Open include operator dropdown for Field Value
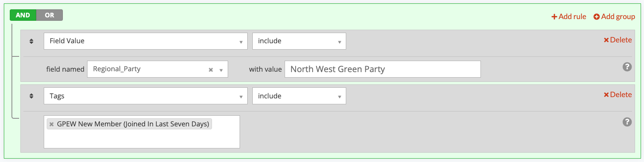Image resolution: width=644 pixels, height=162 pixels. (x=299, y=41)
